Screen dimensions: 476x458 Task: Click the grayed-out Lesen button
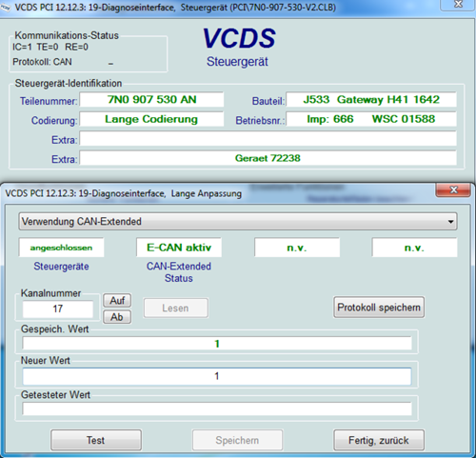pyautogui.click(x=176, y=308)
